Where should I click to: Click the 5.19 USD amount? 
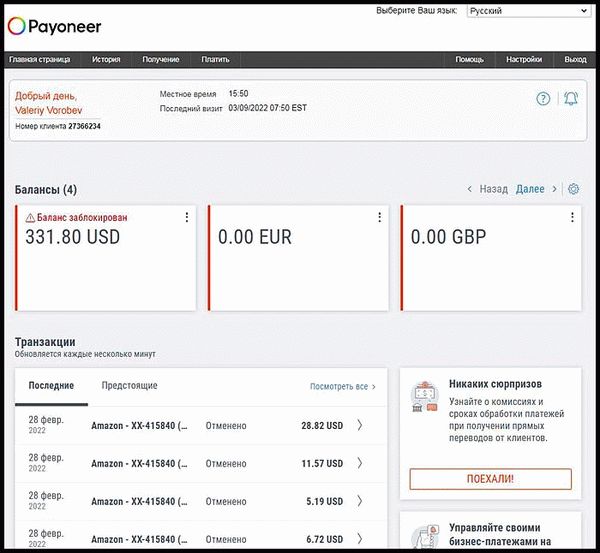coord(324,501)
